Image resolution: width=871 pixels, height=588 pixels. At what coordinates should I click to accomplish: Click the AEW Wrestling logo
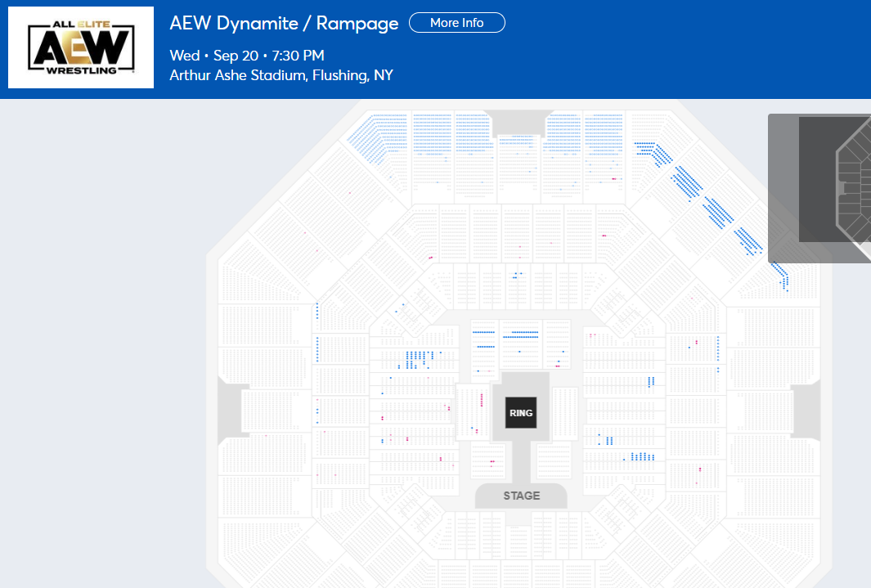click(x=81, y=47)
